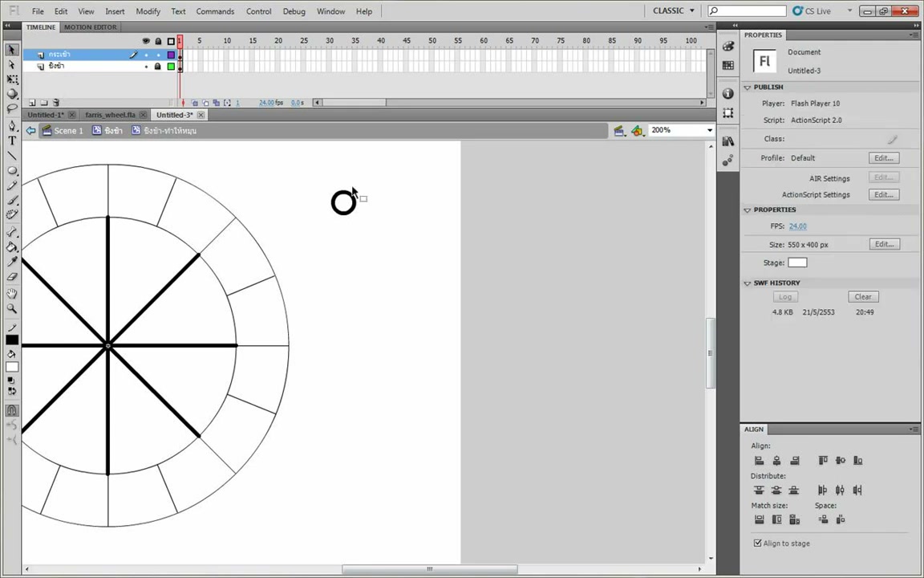924x578 pixels.
Task: Toggle the Align to stage checkbox
Action: pos(758,543)
